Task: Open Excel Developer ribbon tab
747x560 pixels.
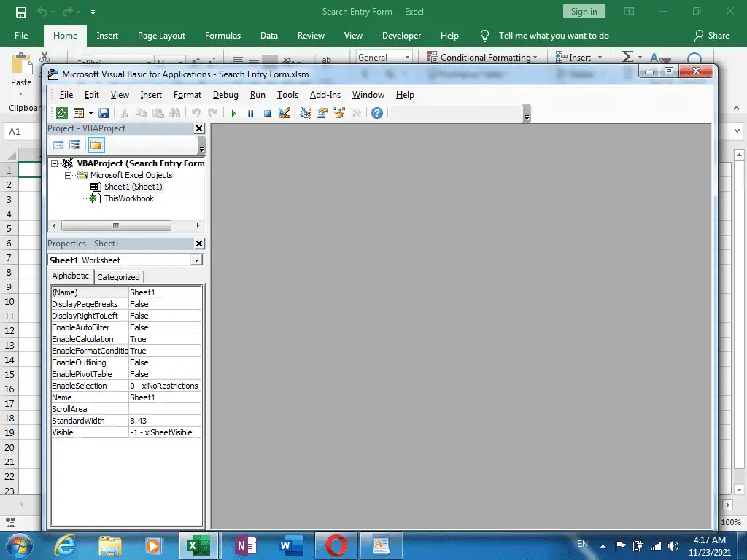Action: pos(401,36)
